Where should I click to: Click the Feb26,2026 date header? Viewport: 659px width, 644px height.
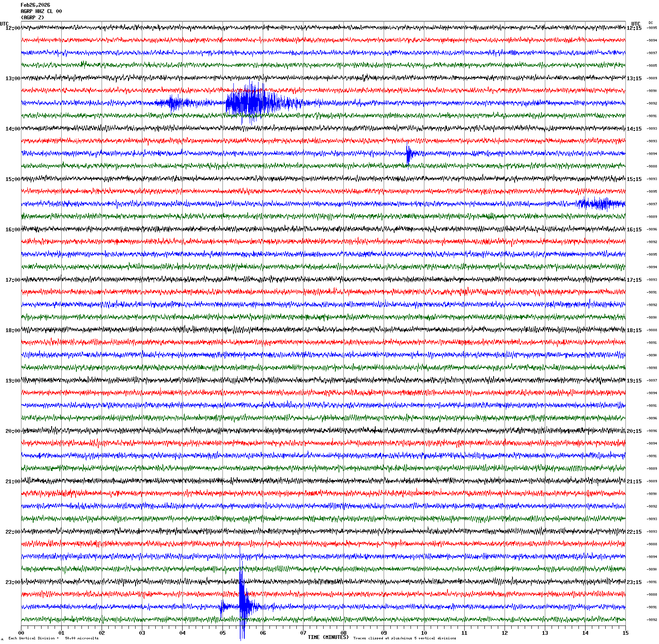[x=35, y=5]
